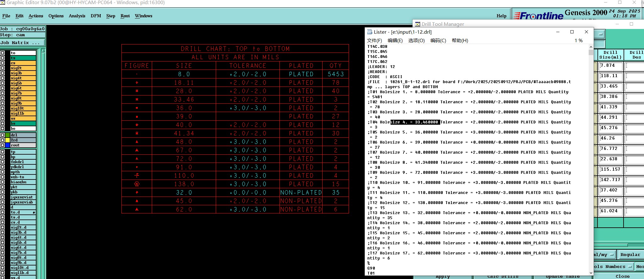Click the Lister window title icon
This screenshot has width=644, height=279.
pyautogui.click(x=369, y=32)
